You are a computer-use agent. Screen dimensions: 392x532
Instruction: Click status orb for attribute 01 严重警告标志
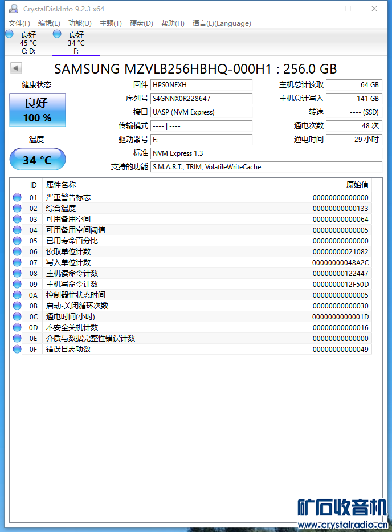point(17,197)
